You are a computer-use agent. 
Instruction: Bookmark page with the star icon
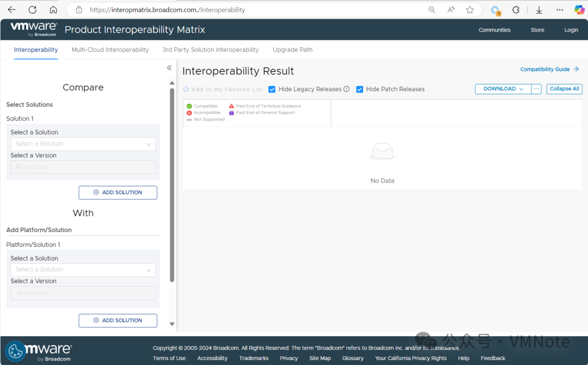(470, 10)
